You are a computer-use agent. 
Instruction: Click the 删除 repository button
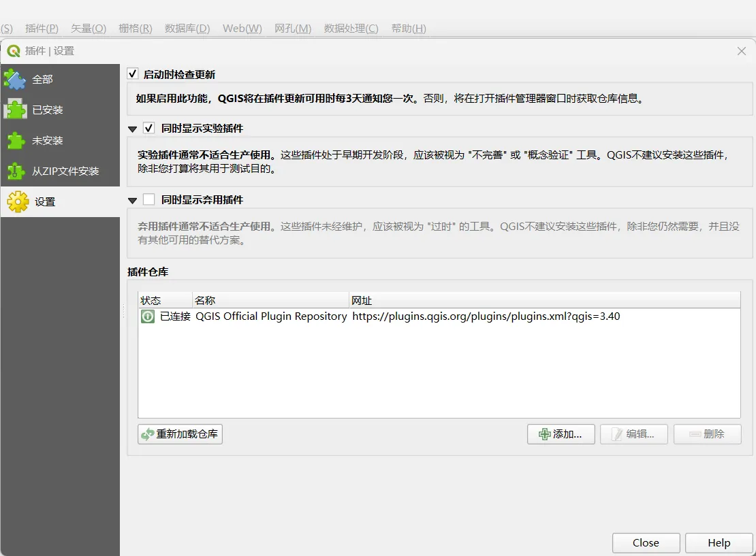(708, 434)
